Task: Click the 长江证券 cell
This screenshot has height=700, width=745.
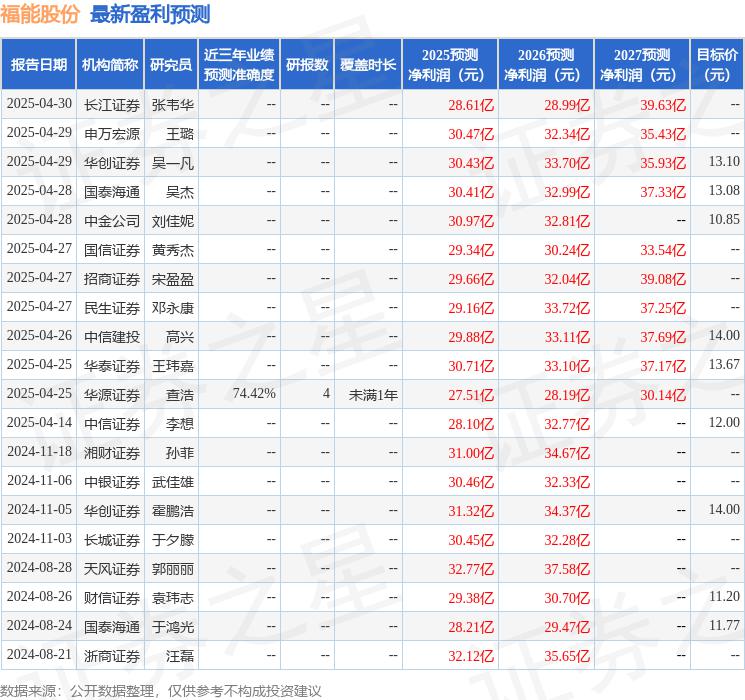Action: coord(112,105)
